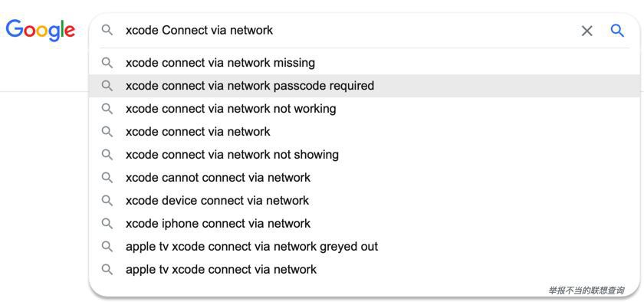Open the 举报不当的联想查询 report link
The height and width of the screenshot is (302, 644).
point(586,291)
